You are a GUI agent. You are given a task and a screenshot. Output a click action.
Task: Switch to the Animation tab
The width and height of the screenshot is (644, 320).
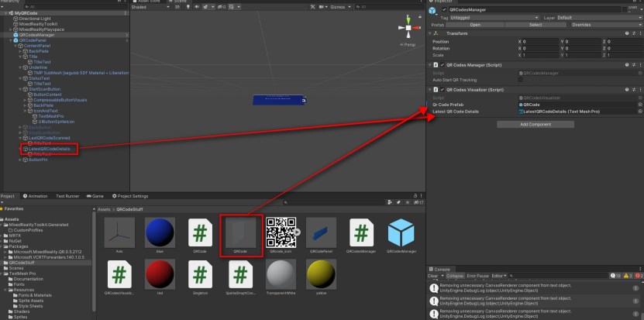click(x=35, y=196)
